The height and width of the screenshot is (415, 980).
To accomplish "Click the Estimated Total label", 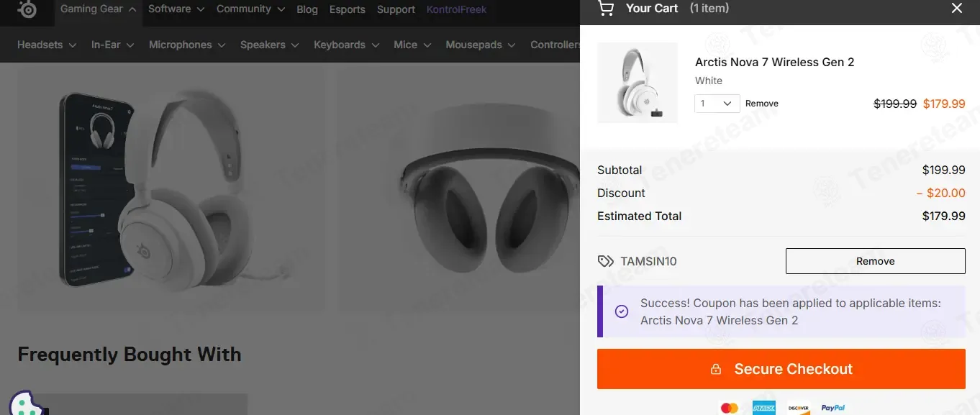I will (x=640, y=216).
